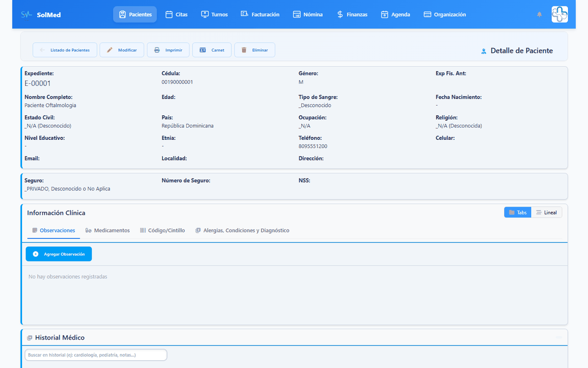Screen dimensions: 588x368
Task: Click the name Paciente Oftalmologia
Action: [50, 105]
